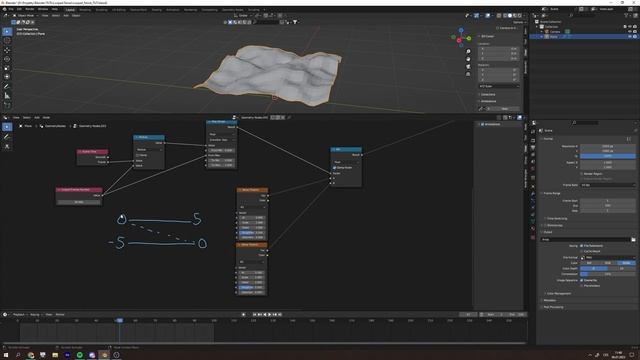Click the output path folder browse icon
The image size is (640, 360).
pos(633,240)
